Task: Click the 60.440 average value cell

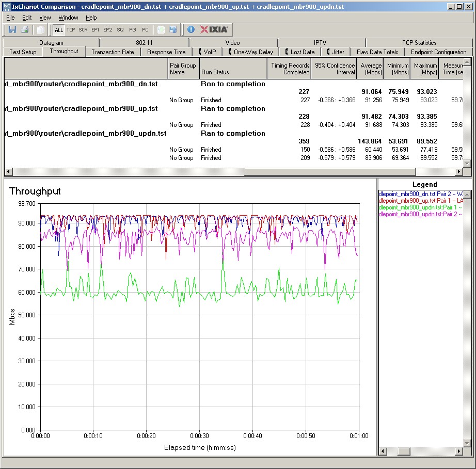Action: 373,150
